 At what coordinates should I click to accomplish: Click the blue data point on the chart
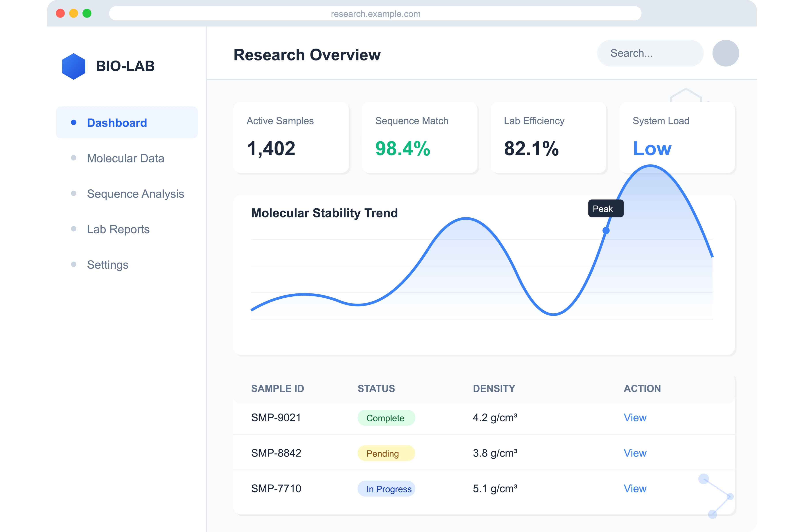point(605,231)
